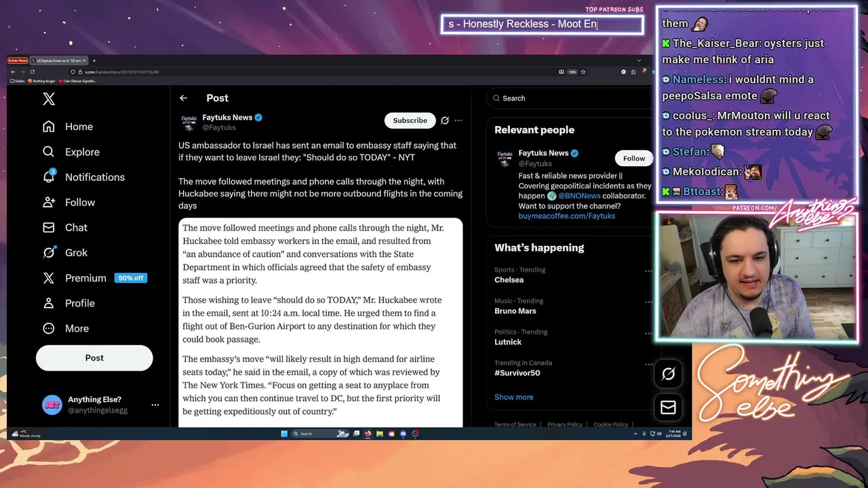The height and width of the screenshot is (488, 868).
Task: Open a new browser tab with plus
Action: 94,61
